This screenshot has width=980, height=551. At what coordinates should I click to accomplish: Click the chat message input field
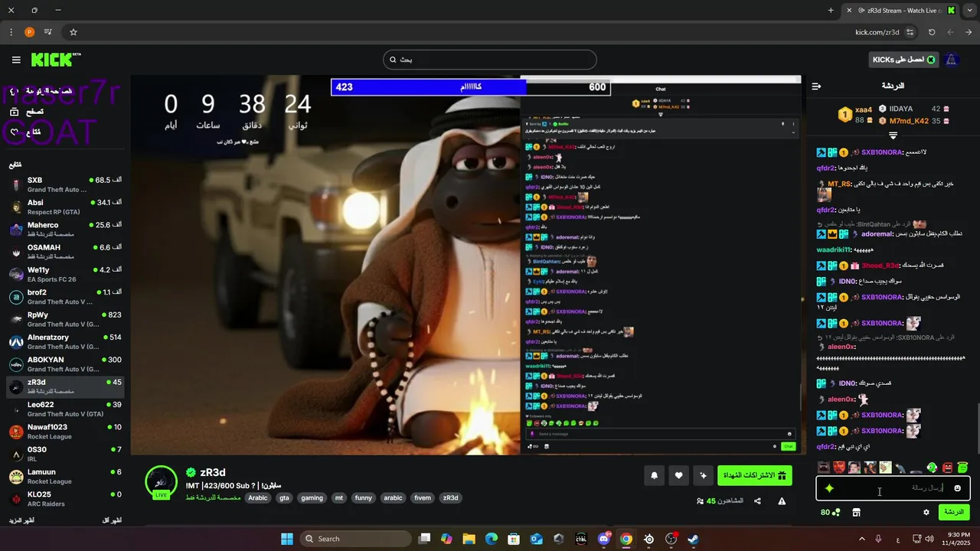point(893,488)
